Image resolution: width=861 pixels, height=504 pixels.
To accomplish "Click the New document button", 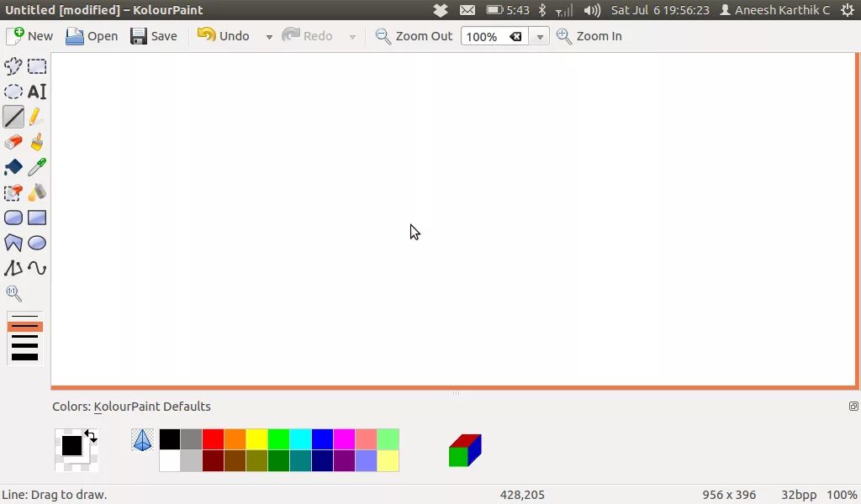I will 29,36.
